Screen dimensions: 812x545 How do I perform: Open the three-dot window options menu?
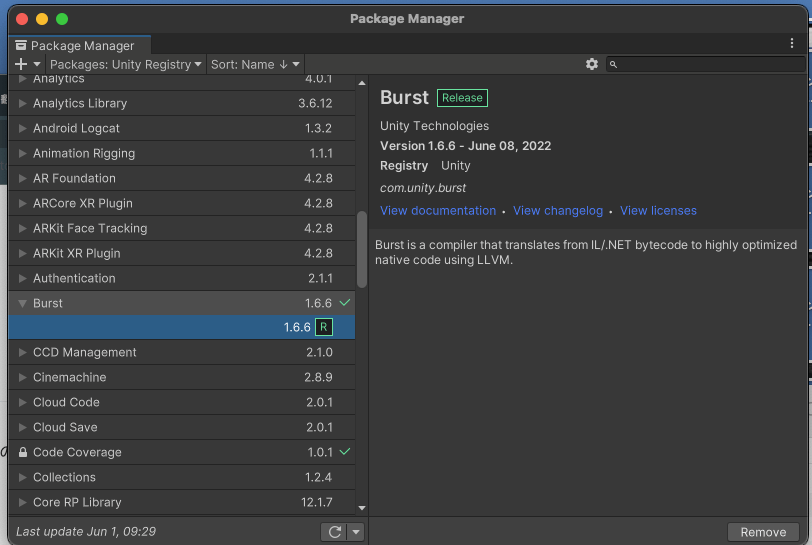point(792,43)
